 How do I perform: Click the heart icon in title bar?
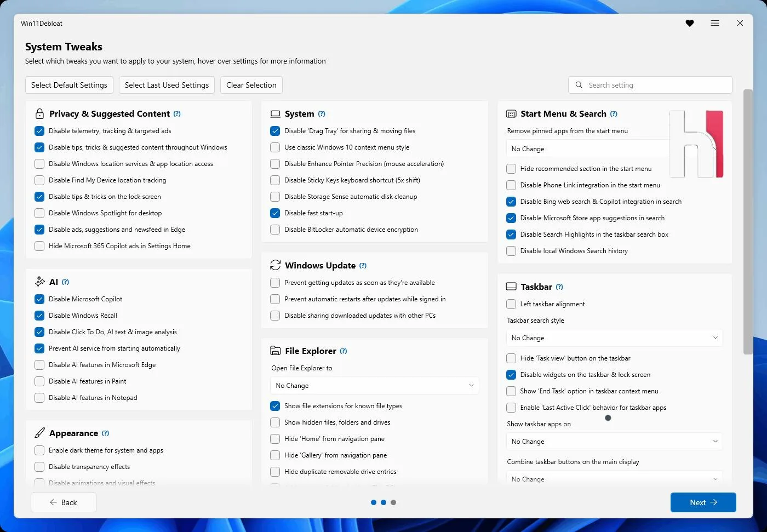[x=690, y=23]
